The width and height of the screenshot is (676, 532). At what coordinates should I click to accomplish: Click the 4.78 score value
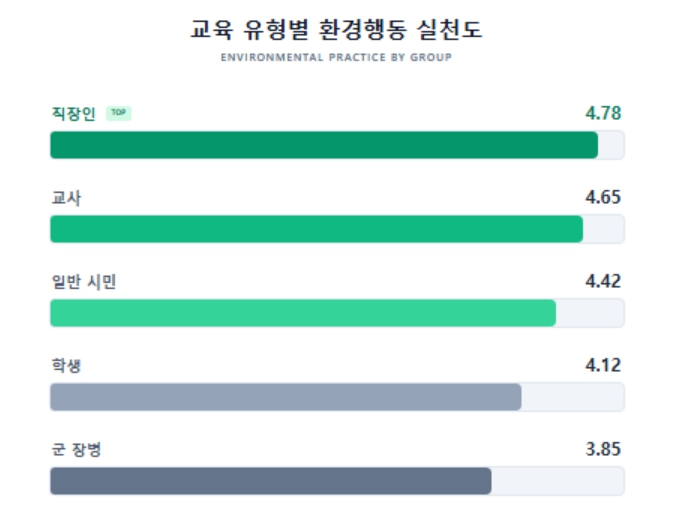pyautogui.click(x=603, y=113)
